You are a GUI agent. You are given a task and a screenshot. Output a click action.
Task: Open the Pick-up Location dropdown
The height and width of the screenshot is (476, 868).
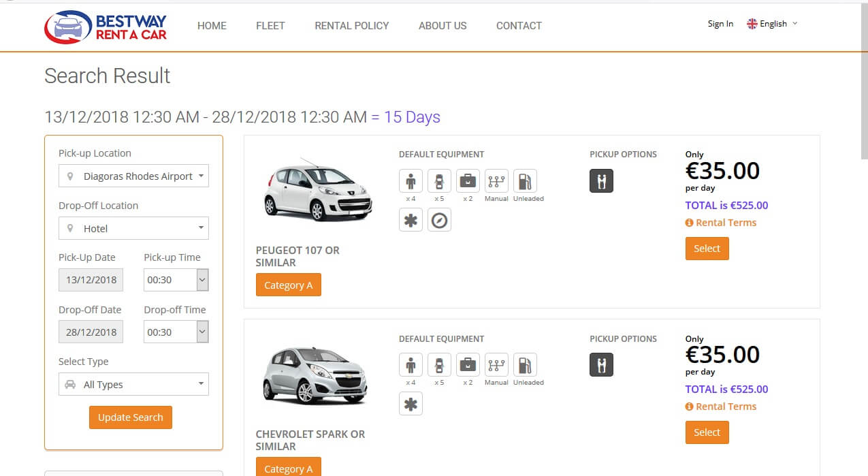pos(133,176)
